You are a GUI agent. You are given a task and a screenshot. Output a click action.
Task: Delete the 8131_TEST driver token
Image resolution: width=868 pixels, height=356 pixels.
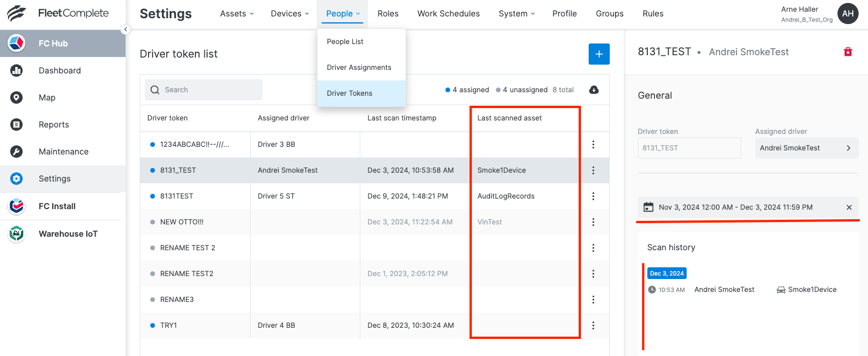point(847,52)
